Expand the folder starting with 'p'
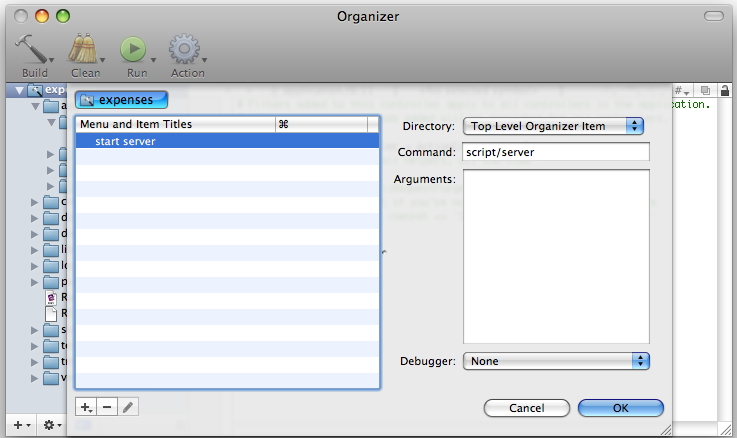Viewport: 737px width, 438px height. coord(34,282)
